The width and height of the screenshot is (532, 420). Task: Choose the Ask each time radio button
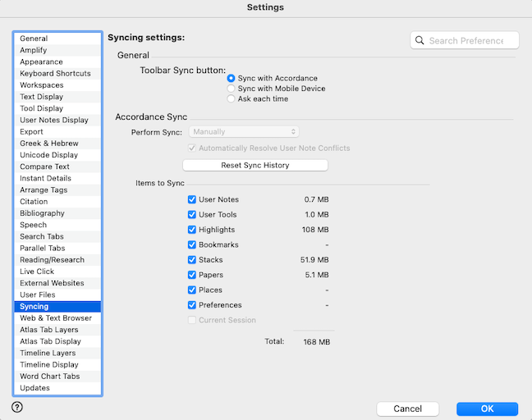tap(232, 99)
